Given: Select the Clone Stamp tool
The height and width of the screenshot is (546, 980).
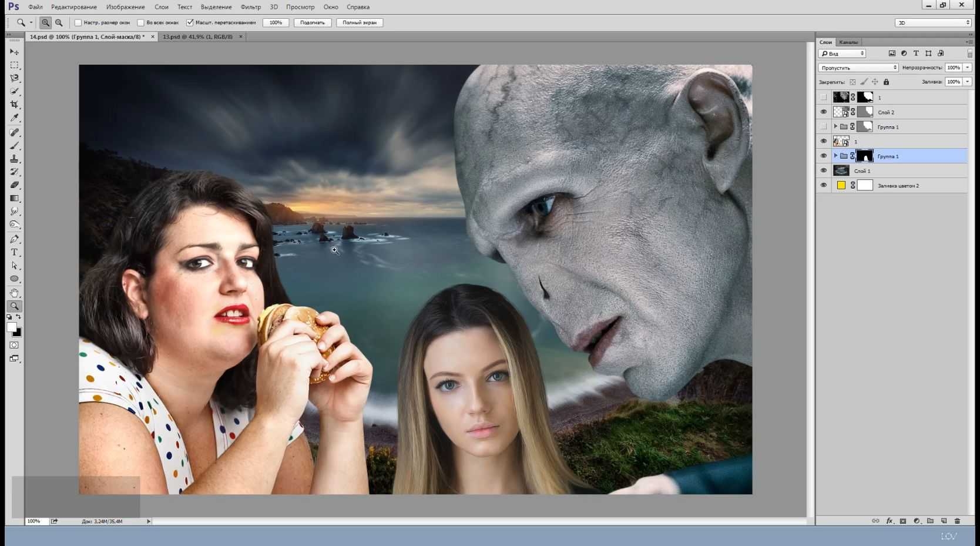Looking at the screenshot, I should click(x=15, y=159).
